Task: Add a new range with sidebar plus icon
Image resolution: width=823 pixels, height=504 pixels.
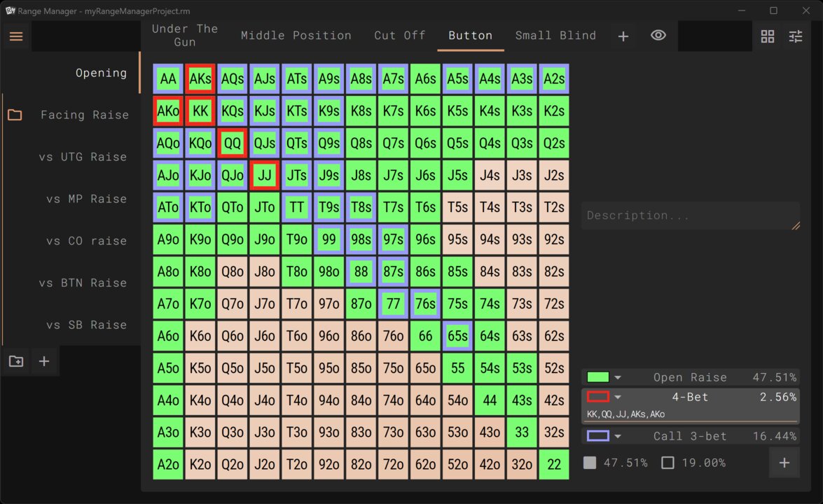Action: 44,361
